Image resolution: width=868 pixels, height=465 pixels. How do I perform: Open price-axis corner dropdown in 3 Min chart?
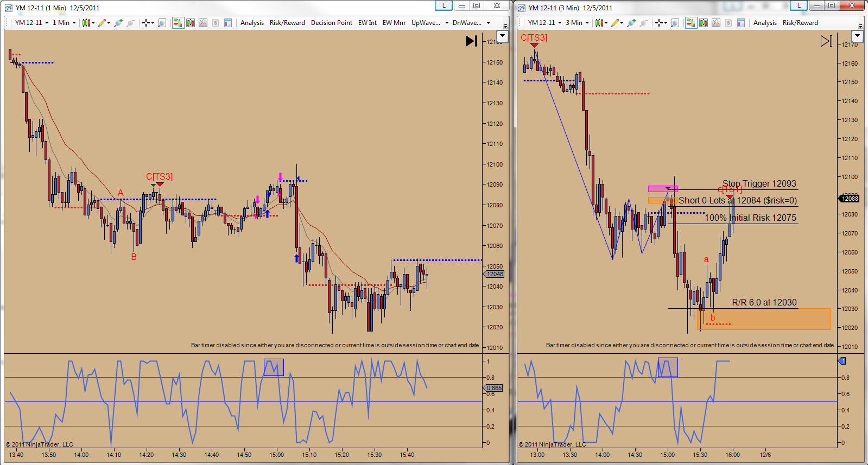pos(858,36)
